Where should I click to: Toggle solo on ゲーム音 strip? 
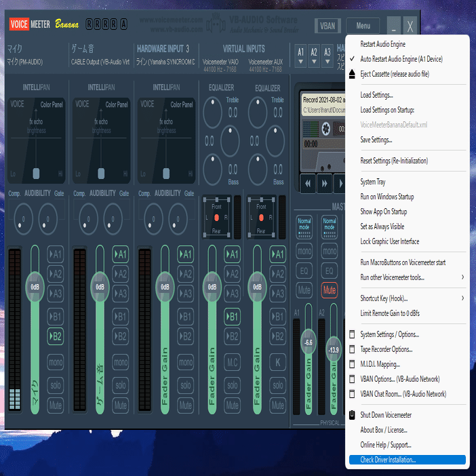(x=121, y=385)
